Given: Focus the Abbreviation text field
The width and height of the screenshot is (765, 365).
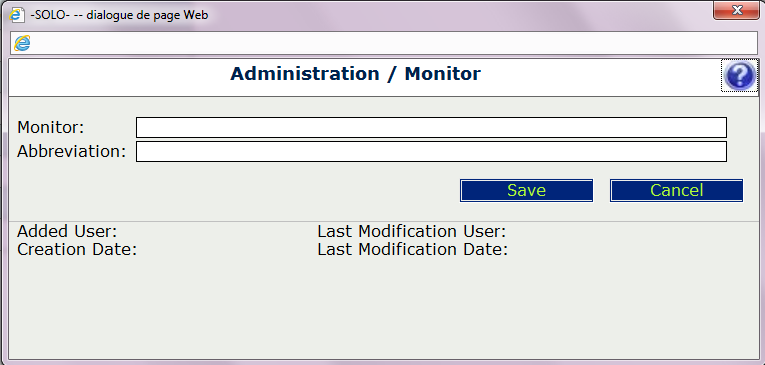Looking at the screenshot, I should (x=431, y=151).
